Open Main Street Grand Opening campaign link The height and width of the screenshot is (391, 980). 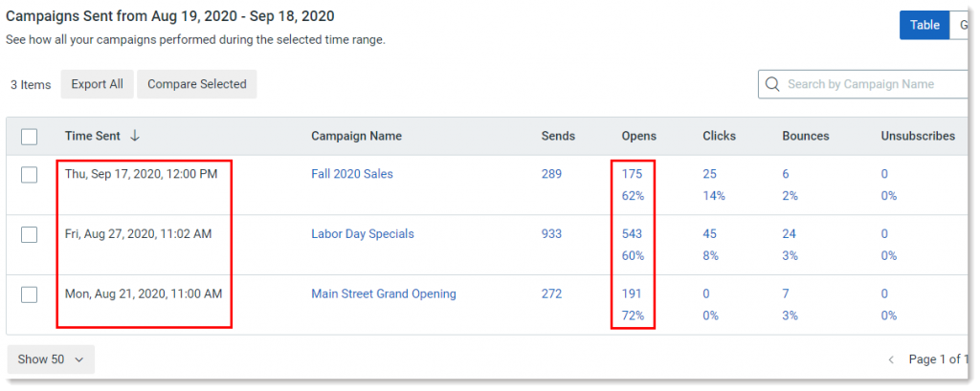pyautogui.click(x=384, y=293)
